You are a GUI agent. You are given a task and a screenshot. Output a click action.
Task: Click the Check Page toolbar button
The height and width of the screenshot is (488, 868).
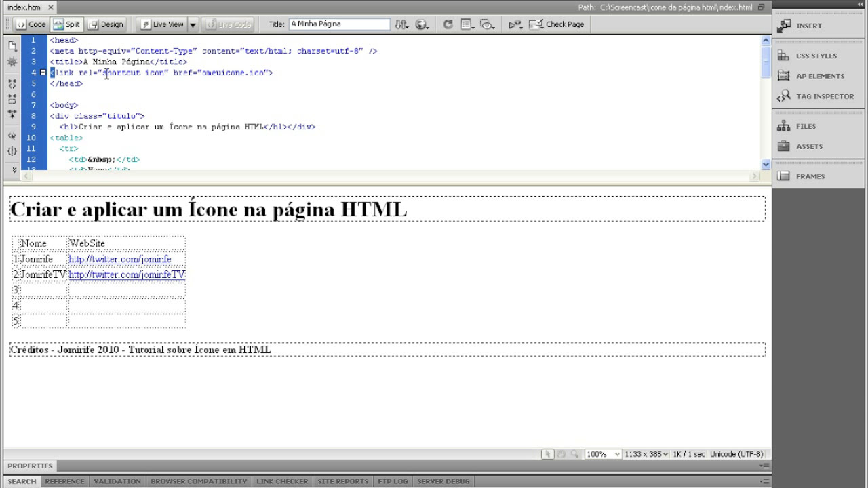pos(557,24)
